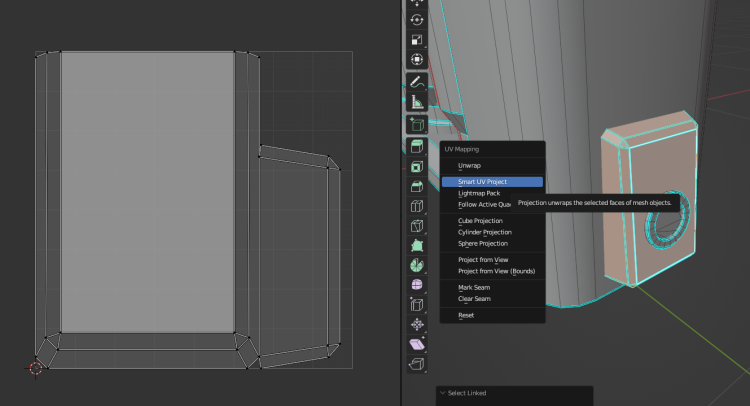Activate the Shrink/Fatten tool
Viewport: 750px width, 406px height.
click(417, 324)
